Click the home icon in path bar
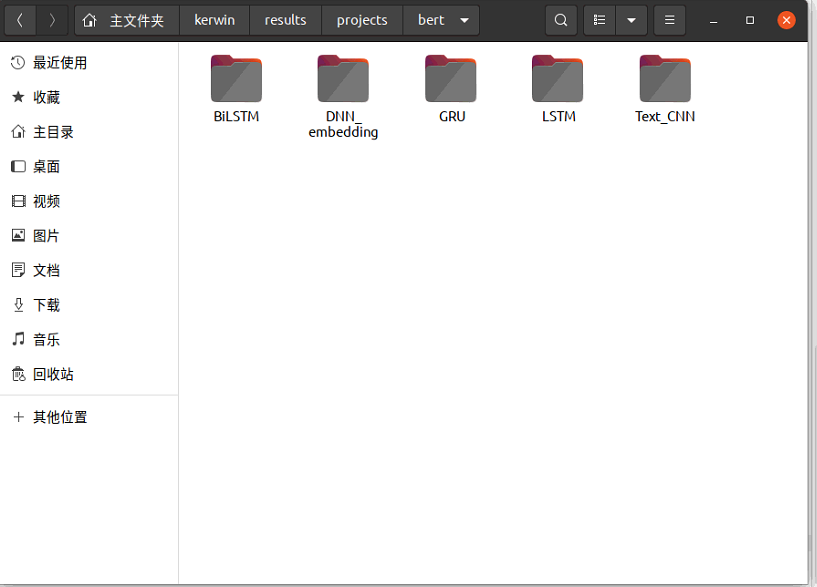Image resolution: width=817 pixels, height=587 pixels. click(90, 20)
